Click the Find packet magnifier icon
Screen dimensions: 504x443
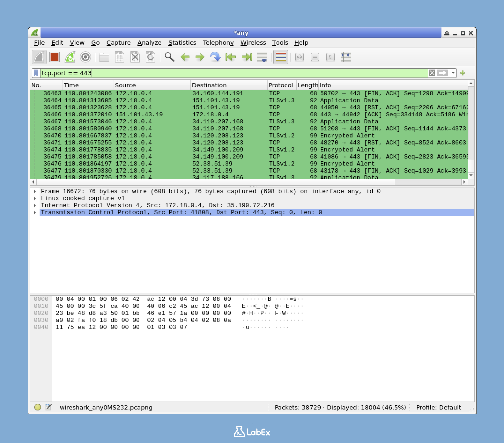tap(169, 57)
